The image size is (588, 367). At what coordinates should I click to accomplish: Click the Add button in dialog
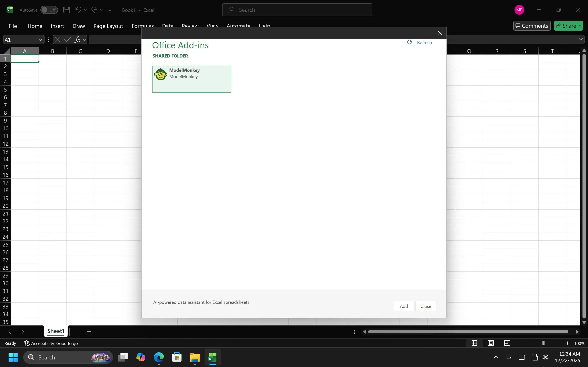click(404, 306)
